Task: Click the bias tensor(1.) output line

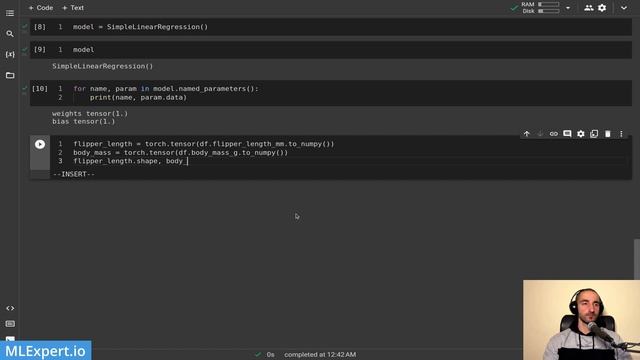Action: [x=84, y=122]
